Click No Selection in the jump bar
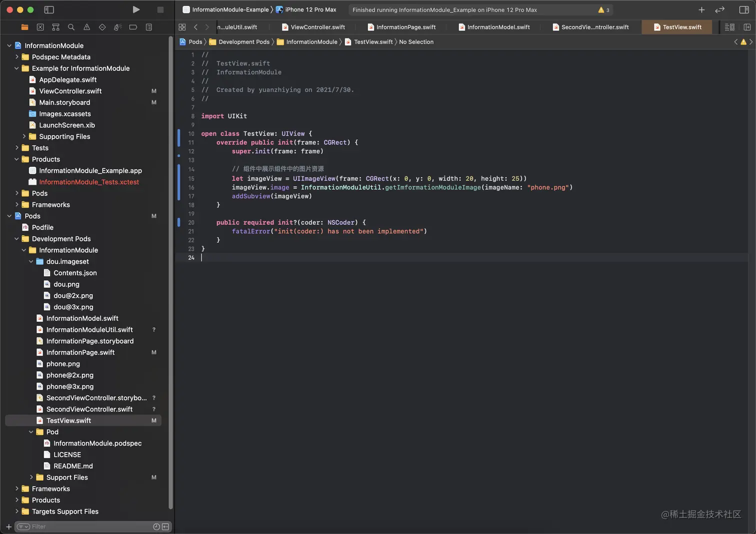This screenshot has width=756, height=534. [x=416, y=42]
